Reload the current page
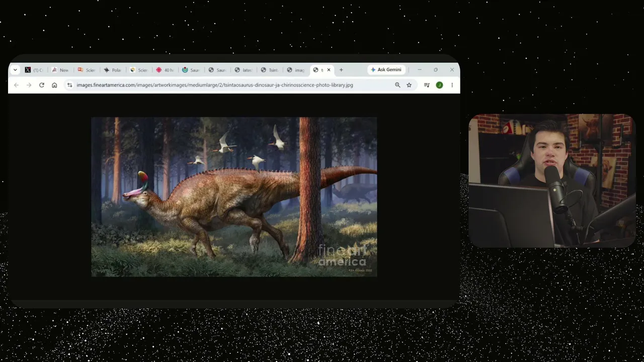Viewport: 644px width, 362px height. [x=42, y=85]
